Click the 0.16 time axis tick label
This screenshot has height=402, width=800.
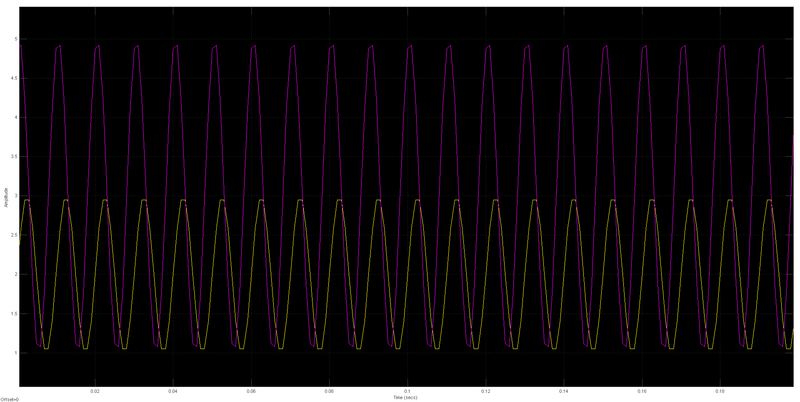pyautogui.click(x=642, y=391)
